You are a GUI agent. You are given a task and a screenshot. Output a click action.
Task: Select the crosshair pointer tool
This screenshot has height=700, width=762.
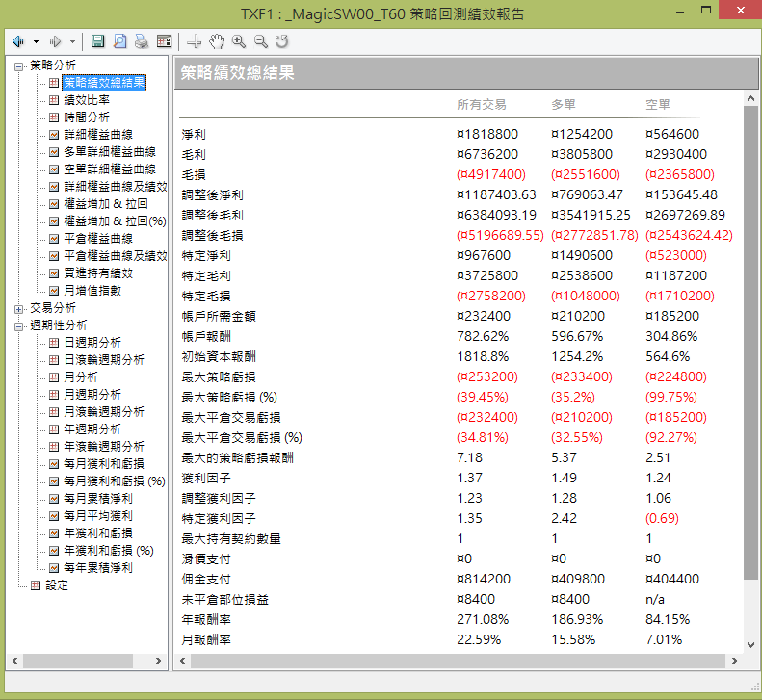[194, 41]
